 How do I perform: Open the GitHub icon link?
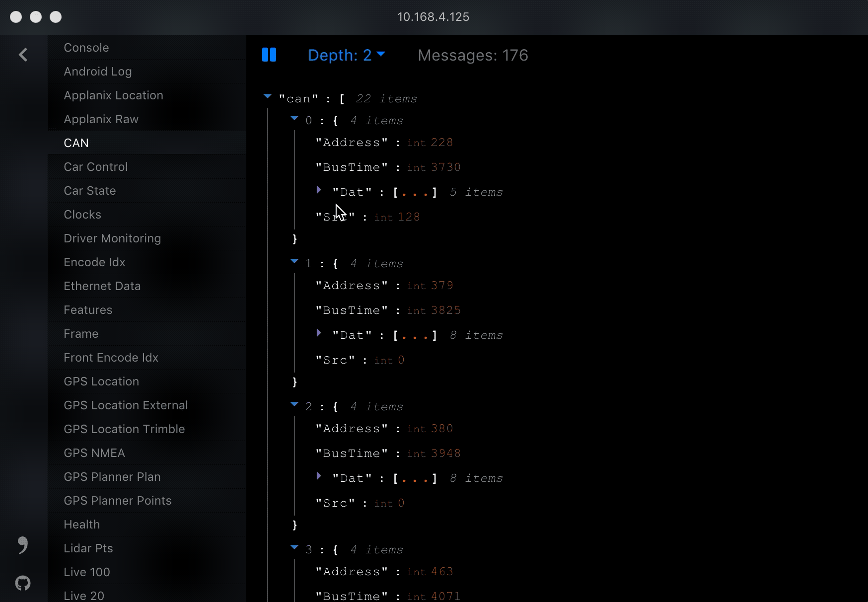click(x=23, y=583)
